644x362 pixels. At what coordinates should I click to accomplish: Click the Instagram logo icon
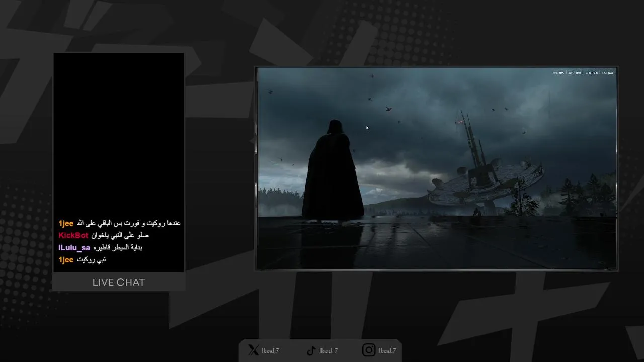tap(369, 350)
